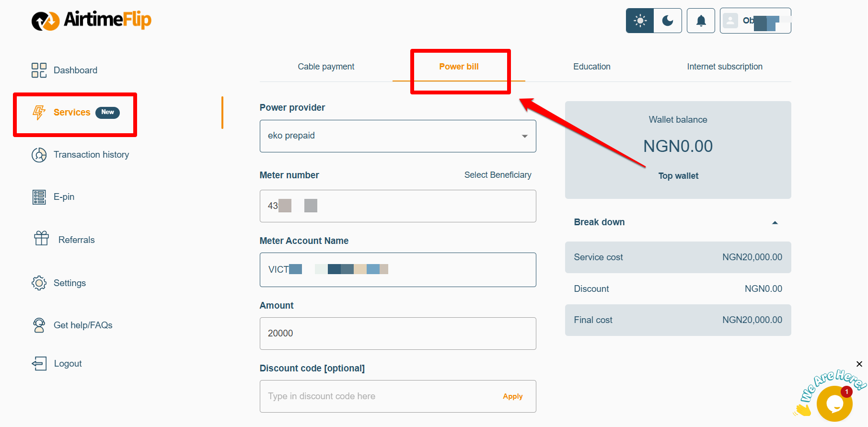The width and height of the screenshot is (868, 427).
Task: Click the Services lightning icon
Action: [x=39, y=112]
